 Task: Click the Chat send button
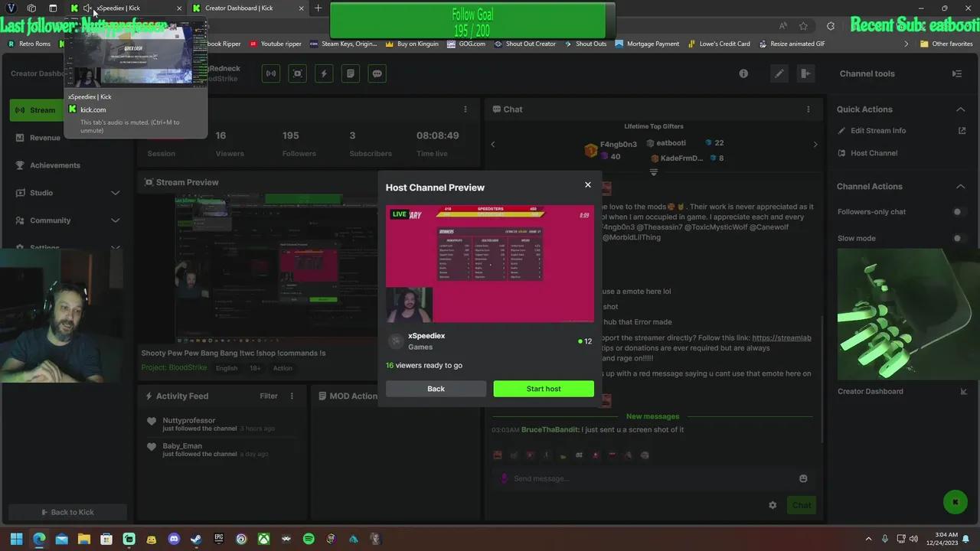[x=802, y=505]
